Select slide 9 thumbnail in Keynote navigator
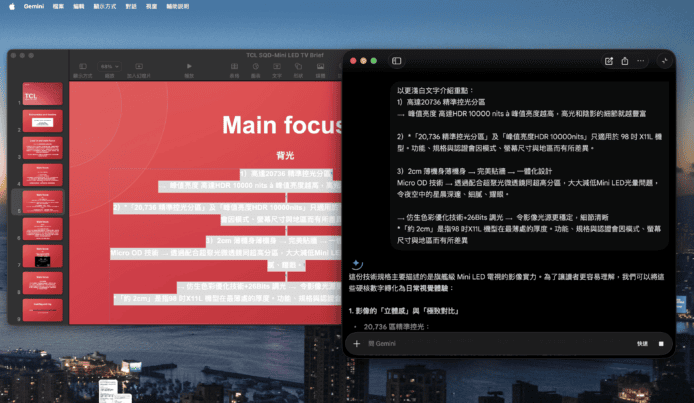 [x=42, y=310]
